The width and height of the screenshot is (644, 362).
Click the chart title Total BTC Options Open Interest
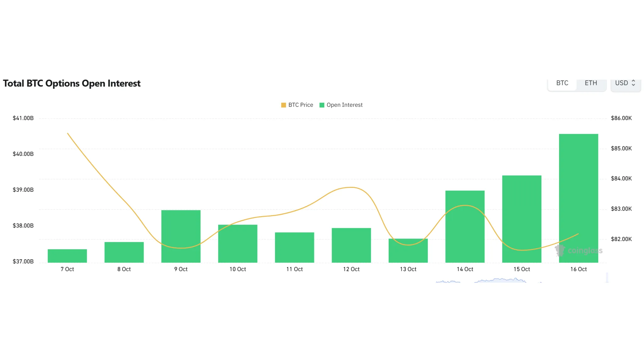(72, 84)
